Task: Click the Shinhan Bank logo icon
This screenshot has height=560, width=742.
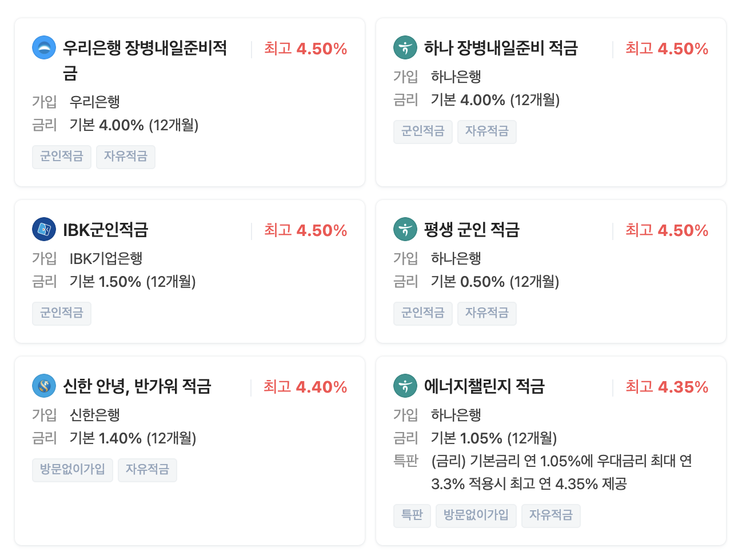Action: [x=43, y=386]
